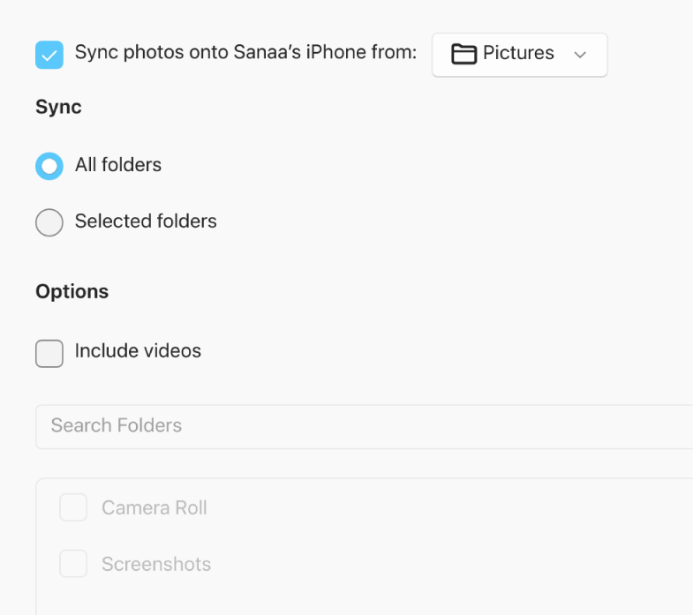This screenshot has width=694, height=616.
Task: Enable the Include videos checkbox
Action: pos(49,353)
